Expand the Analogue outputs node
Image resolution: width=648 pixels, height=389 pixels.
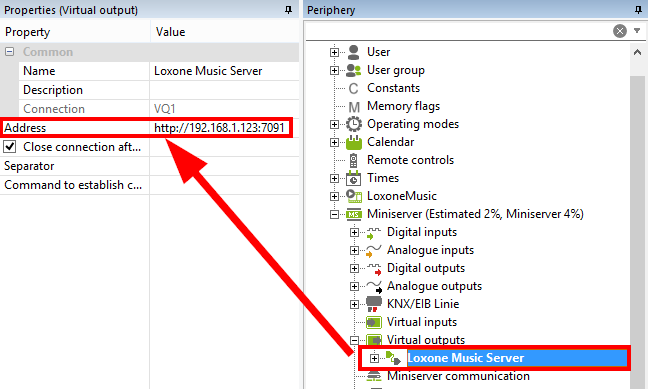pos(354,286)
